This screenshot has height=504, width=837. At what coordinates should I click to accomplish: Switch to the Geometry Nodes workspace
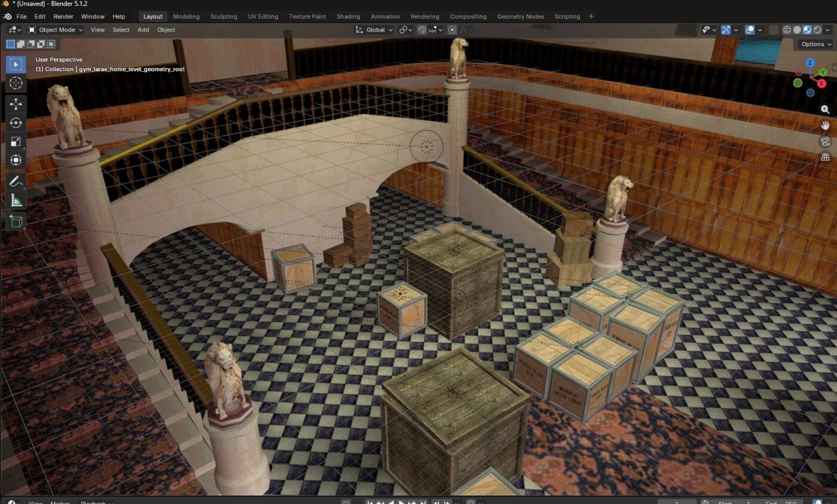pos(520,16)
